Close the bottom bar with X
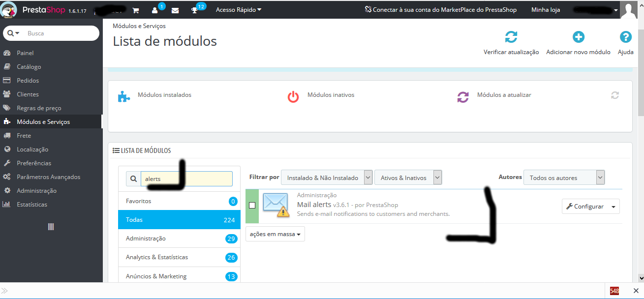This screenshot has height=299, width=644. click(636, 291)
